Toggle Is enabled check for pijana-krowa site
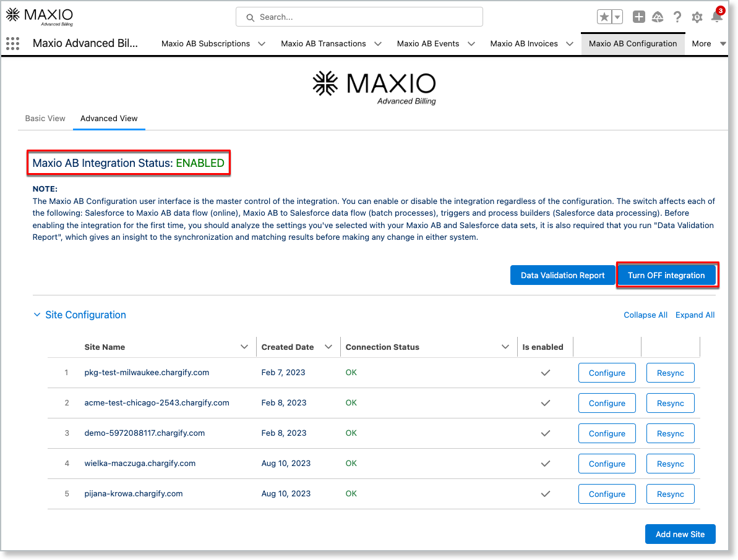738x560 pixels. pos(545,494)
